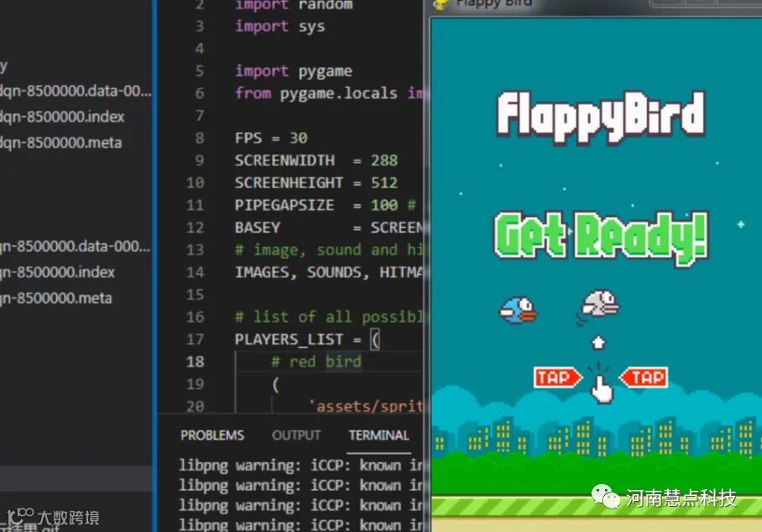Open the upper dqn-8500000.meta file

point(60,143)
